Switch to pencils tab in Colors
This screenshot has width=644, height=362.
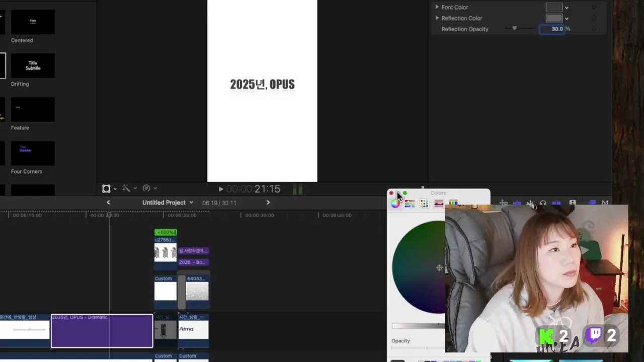pos(453,202)
